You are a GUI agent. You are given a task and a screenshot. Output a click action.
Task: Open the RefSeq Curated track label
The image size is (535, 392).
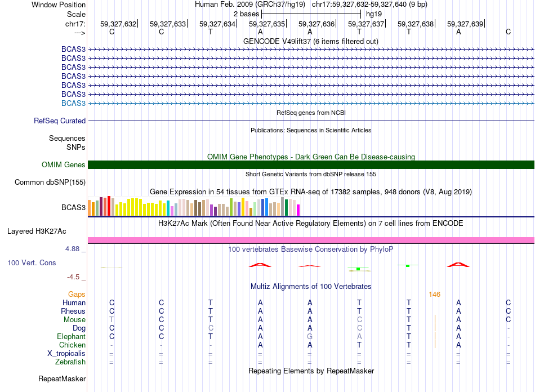point(60,121)
